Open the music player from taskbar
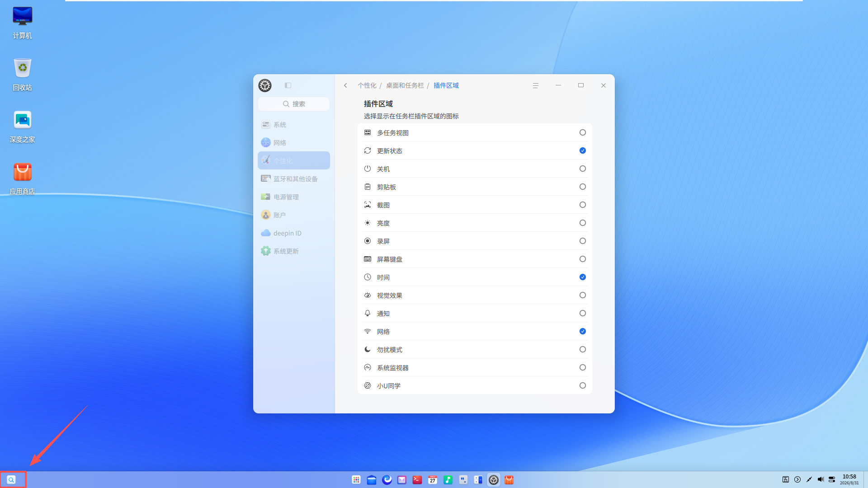 tap(448, 480)
